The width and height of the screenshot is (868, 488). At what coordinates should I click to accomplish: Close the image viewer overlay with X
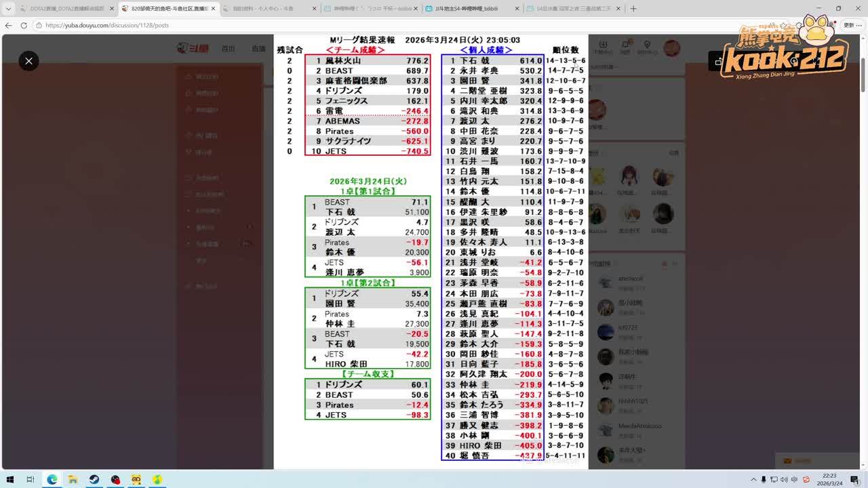pyautogui.click(x=28, y=61)
